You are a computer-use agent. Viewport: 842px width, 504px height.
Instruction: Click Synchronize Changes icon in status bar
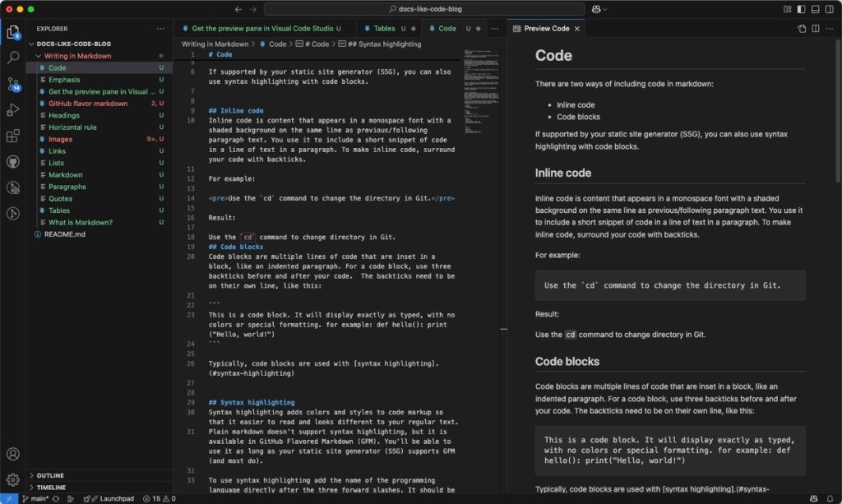(x=55, y=498)
